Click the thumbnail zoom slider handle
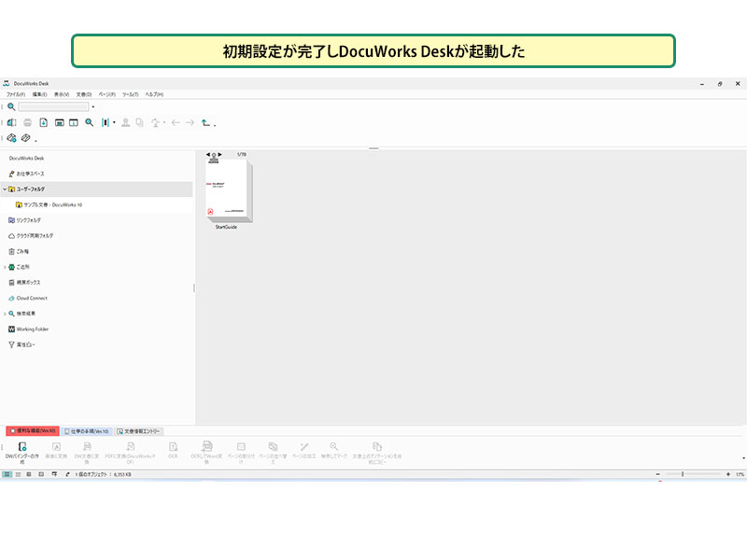The width and height of the screenshot is (747, 560). tap(683, 474)
